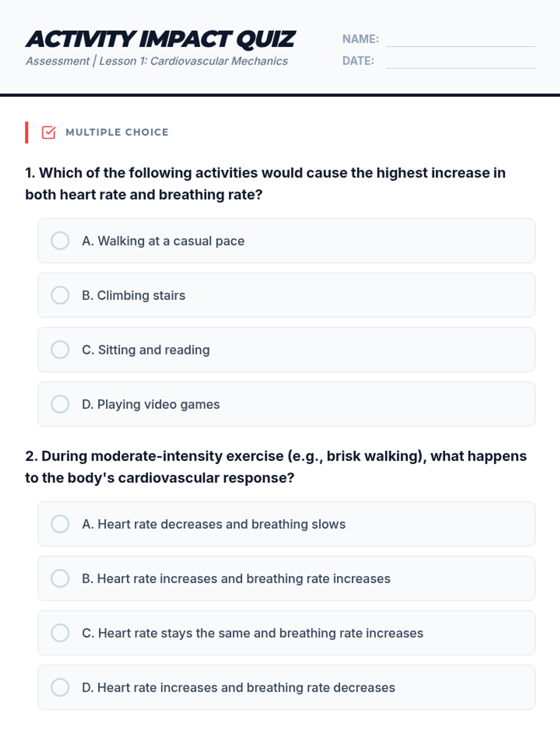Click the DATE input line

click(460, 62)
